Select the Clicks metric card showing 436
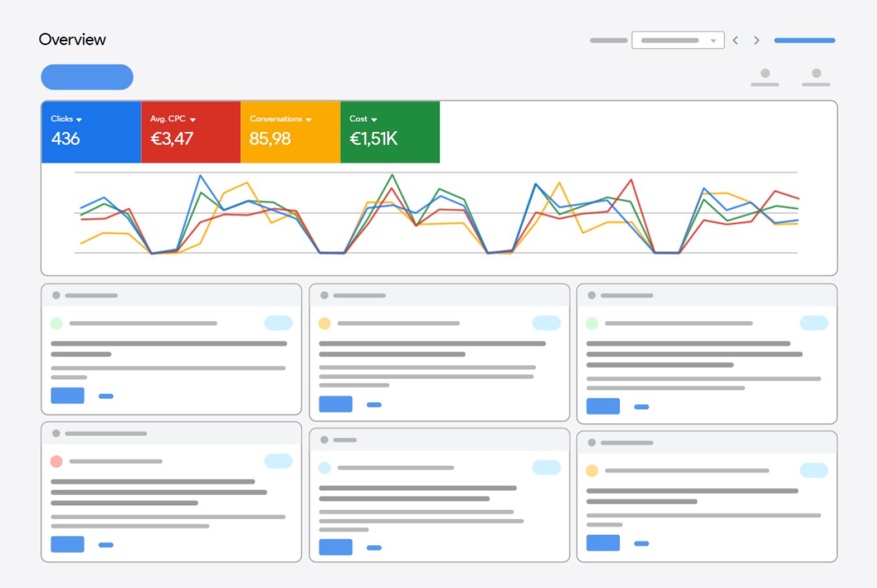This screenshot has height=588, width=877. tap(91, 132)
